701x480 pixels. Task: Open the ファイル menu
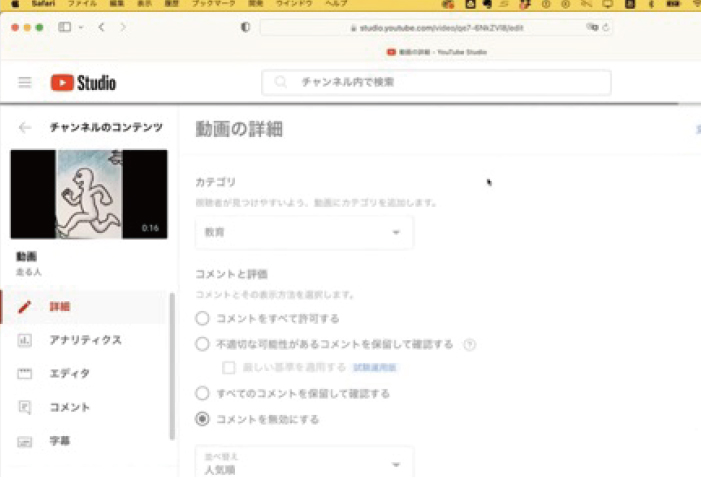tap(82, 4)
